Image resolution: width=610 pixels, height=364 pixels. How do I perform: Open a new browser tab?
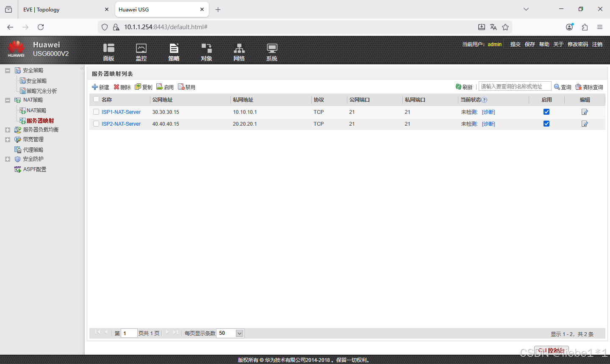pos(218,9)
